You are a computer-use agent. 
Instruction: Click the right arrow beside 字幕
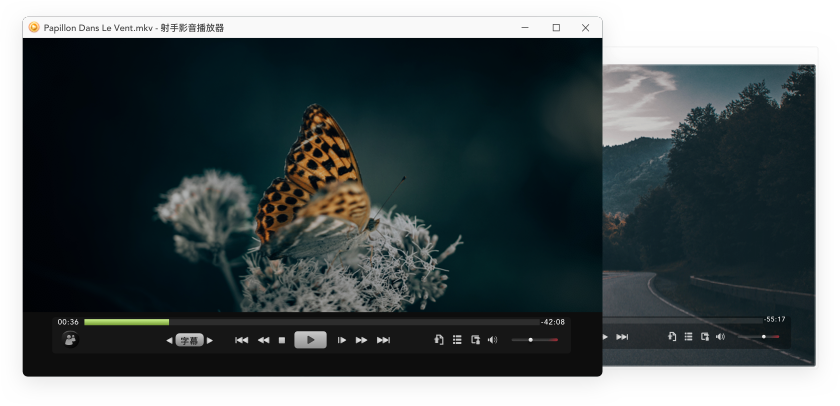[210, 340]
